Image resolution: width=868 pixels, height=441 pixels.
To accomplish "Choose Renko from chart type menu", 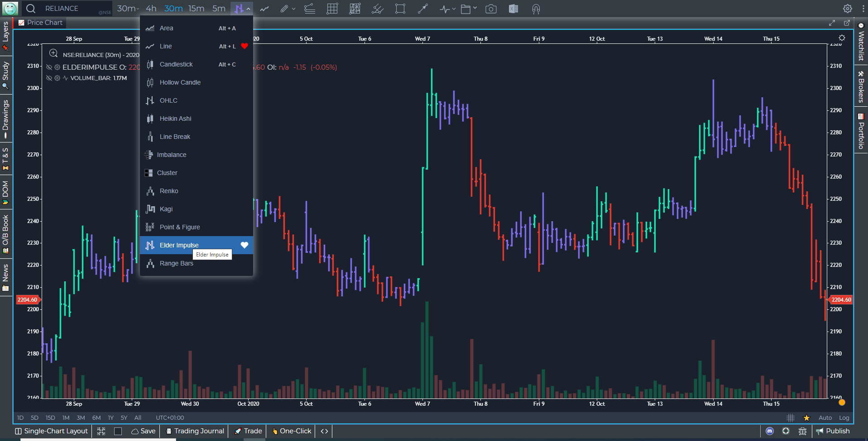I will tap(197, 191).
